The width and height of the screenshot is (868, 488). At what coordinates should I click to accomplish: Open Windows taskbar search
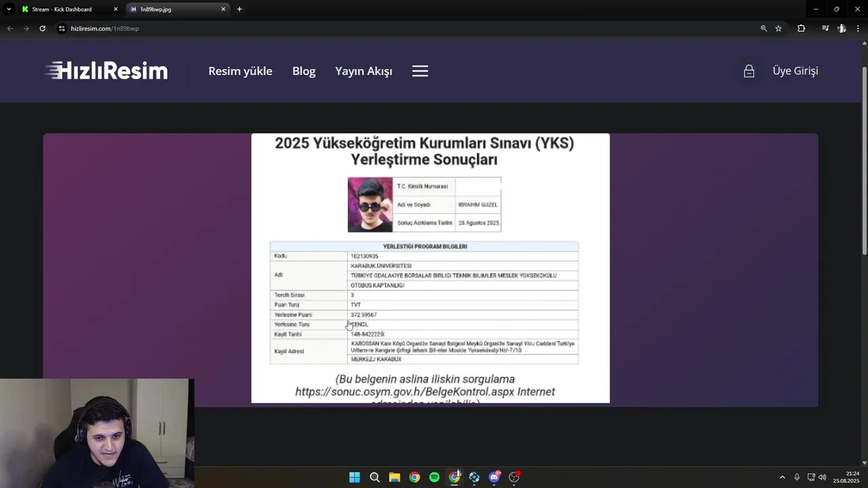coord(374,477)
